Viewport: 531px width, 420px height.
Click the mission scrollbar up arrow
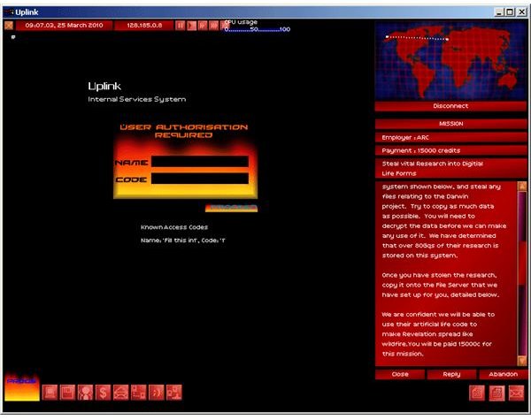tap(522, 186)
